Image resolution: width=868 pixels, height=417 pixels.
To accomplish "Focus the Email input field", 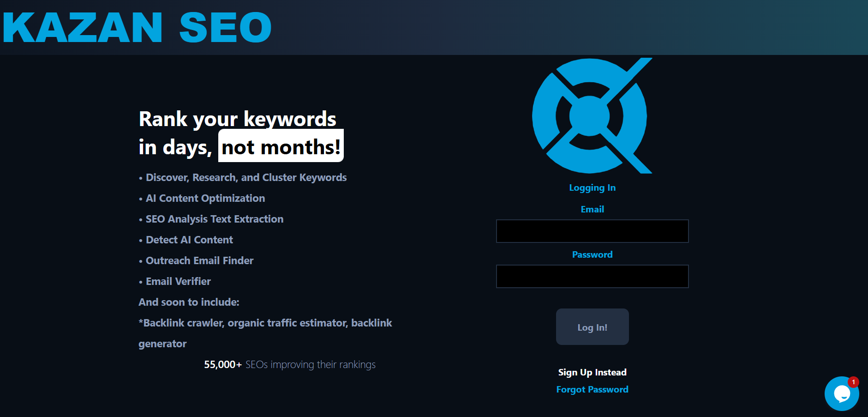I will coord(592,231).
